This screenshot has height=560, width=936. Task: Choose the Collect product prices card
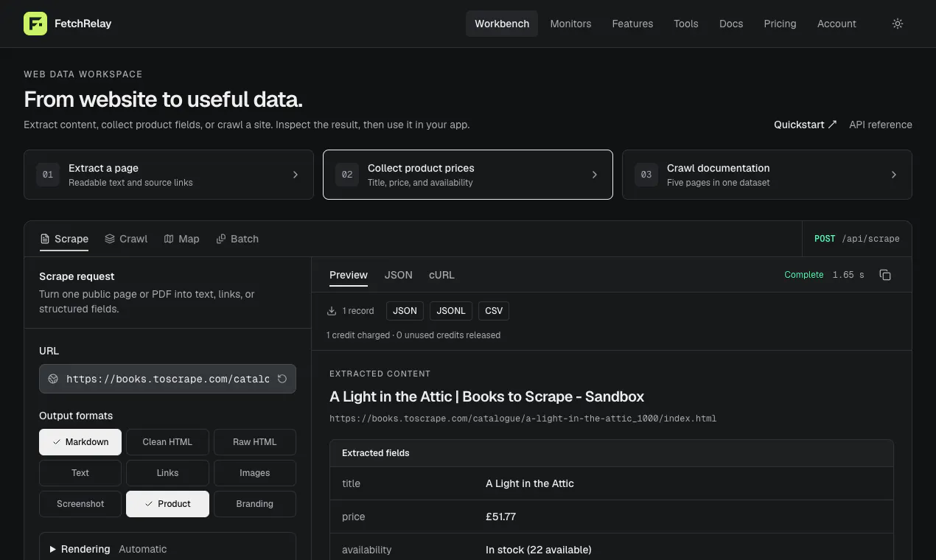(x=468, y=175)
